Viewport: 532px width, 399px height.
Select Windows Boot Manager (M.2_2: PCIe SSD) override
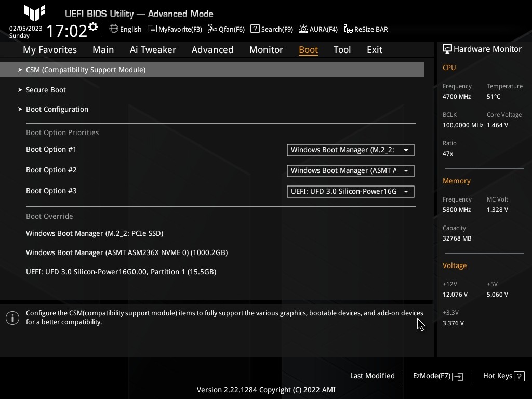[x=95, y=233]
